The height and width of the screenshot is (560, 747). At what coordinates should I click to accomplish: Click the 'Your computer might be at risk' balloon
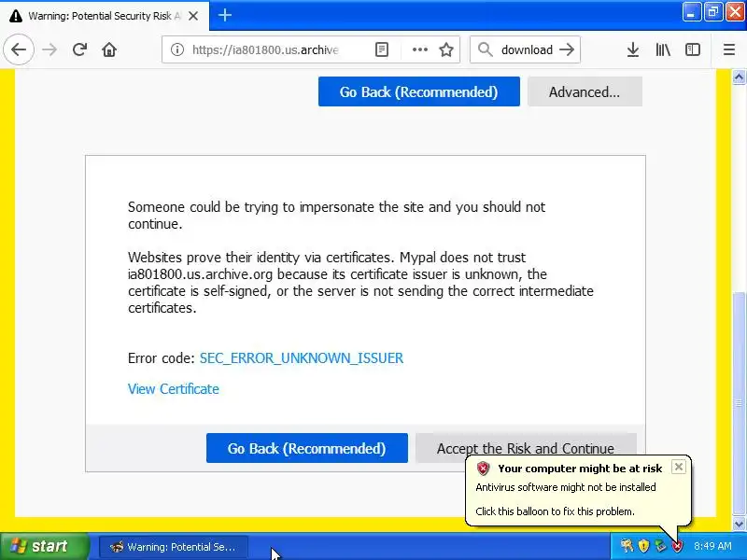tap(578, 491)
